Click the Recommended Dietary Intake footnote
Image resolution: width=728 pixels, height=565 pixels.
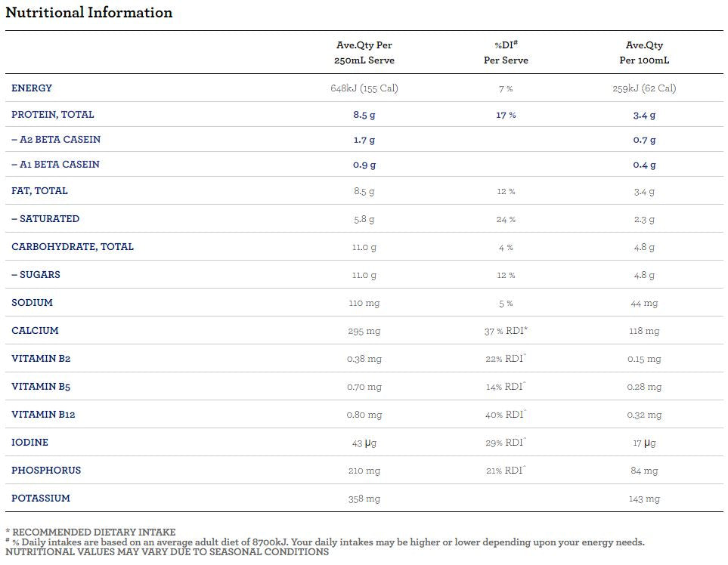click(91, 533)
